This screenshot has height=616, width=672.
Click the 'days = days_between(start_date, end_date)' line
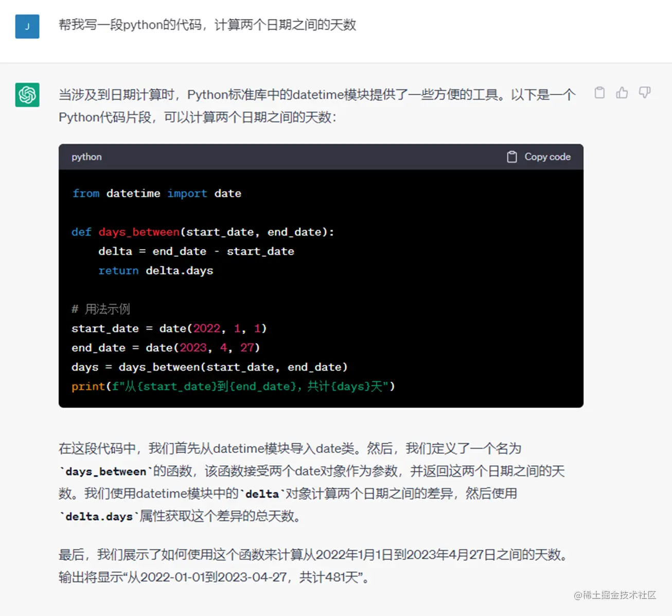tap(209, 367)
